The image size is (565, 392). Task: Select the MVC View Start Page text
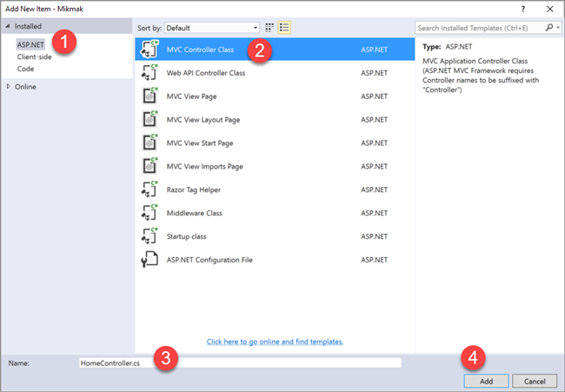click(x=200, y=143)
